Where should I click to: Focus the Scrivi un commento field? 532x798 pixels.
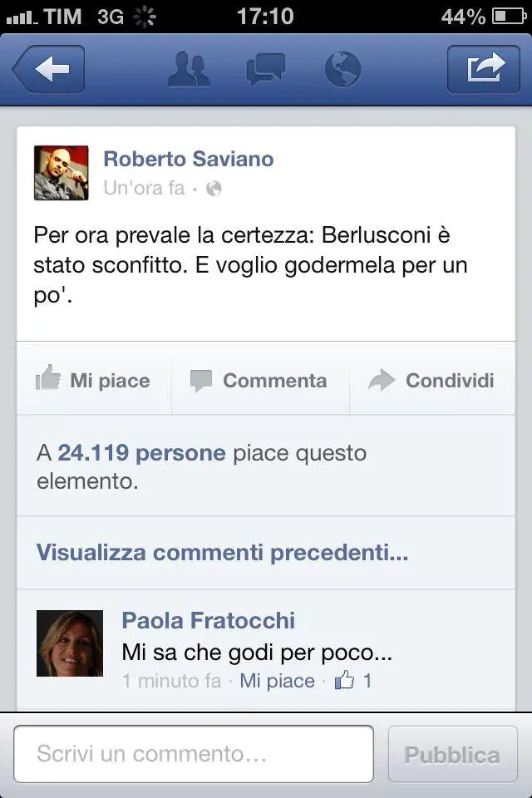pyautogui.click(x=194, y=754)
